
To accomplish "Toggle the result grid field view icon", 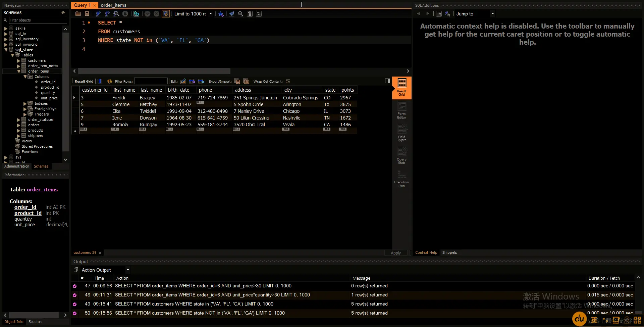I will pyautogui.click(x=100, y=81).
